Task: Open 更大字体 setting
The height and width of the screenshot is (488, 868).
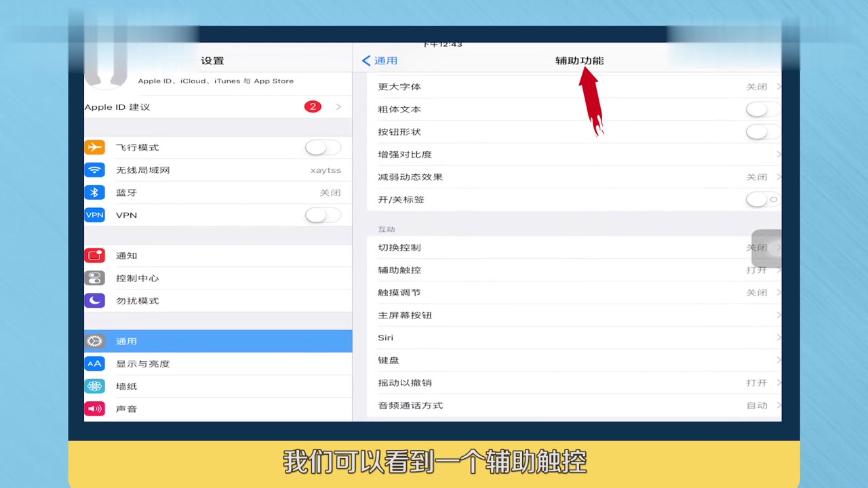Action: click(574, 87)
